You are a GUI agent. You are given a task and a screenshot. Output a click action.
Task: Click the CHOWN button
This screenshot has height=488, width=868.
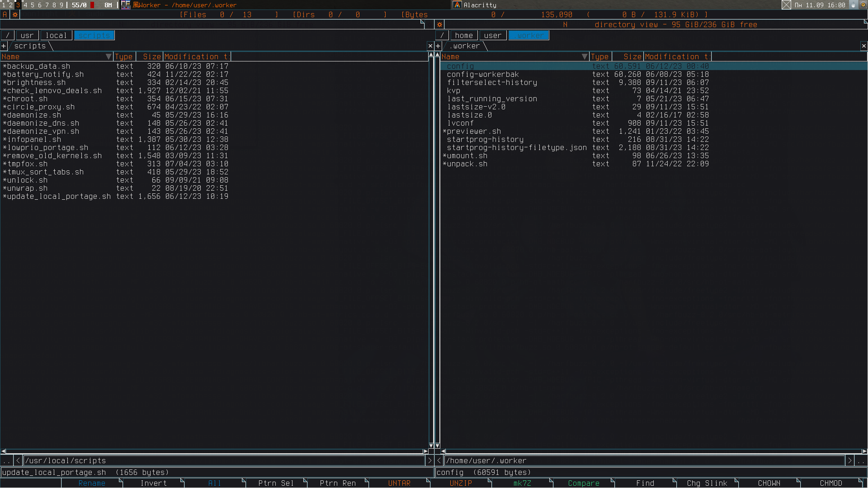point(769,483)
